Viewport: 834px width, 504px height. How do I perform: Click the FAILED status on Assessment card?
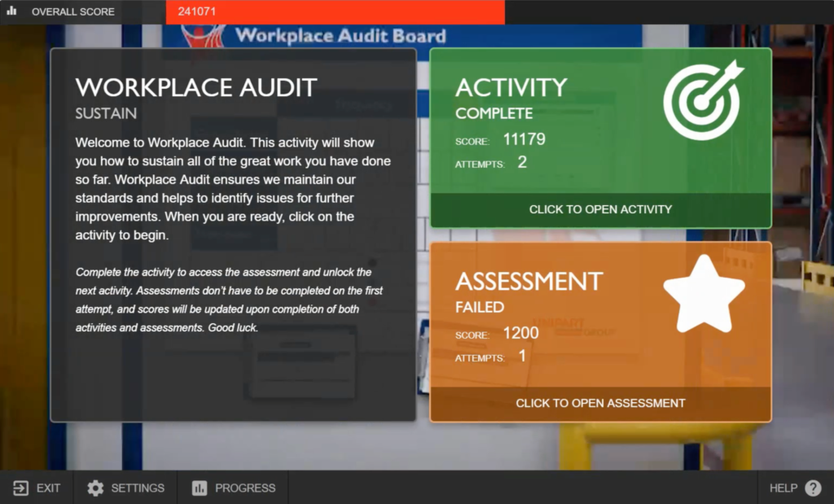[x=480, y=308]
